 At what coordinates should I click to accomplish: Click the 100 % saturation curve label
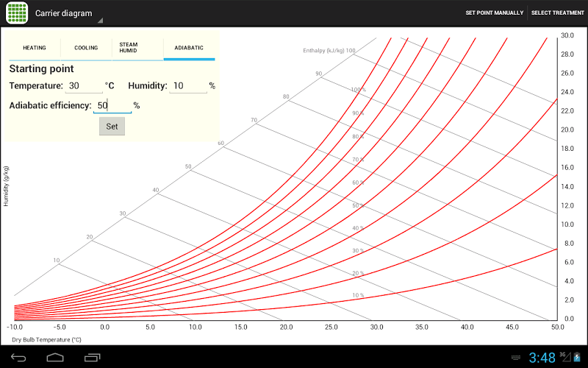pyautogui.click(x=358, y=90)
